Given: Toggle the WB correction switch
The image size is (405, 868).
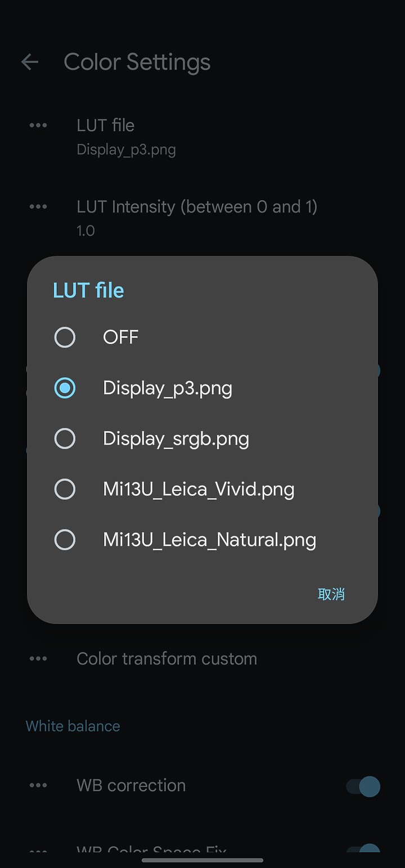Looking at the screenshot, I should pos(363,786).
